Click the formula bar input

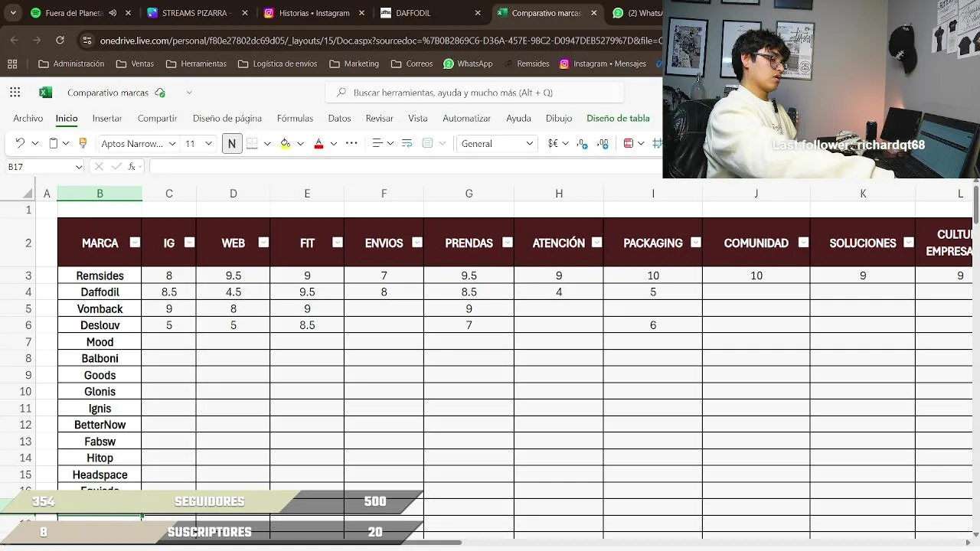tap(406, 166)
